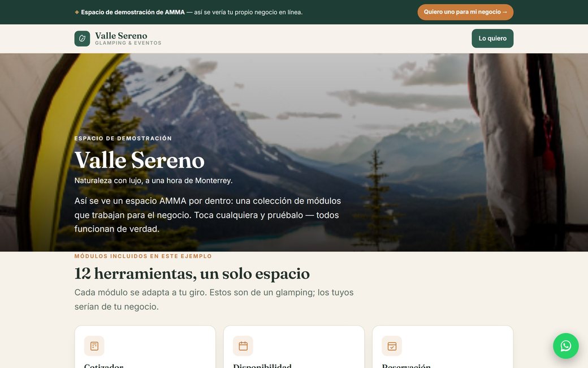Viewport: 588px width, 368px height.
Task: Open the Disponibilidad module card
Action: (294, 347)
